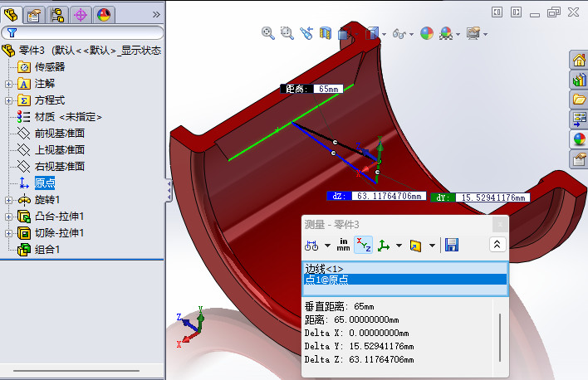Click the units/precision in-mm icon
This screenshot has width=588, height=380.
pyautogui.click(x=344, y=245)
